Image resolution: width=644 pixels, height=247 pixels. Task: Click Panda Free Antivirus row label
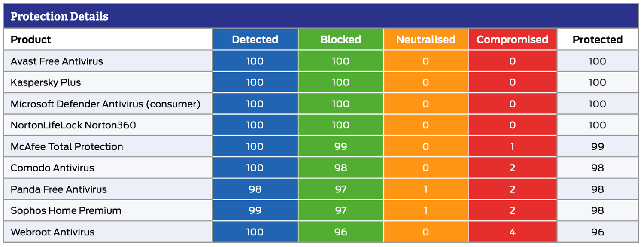(x=58, y=189)
